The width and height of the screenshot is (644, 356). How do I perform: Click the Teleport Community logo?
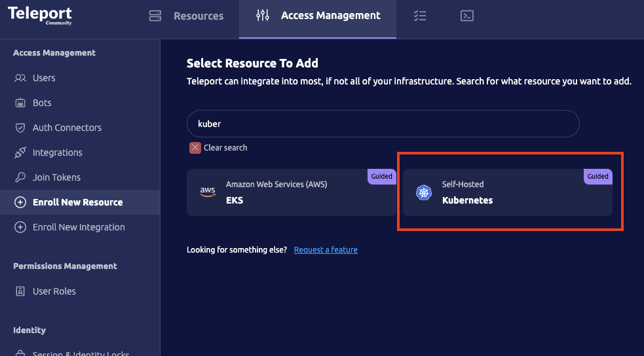pos(40,16)
